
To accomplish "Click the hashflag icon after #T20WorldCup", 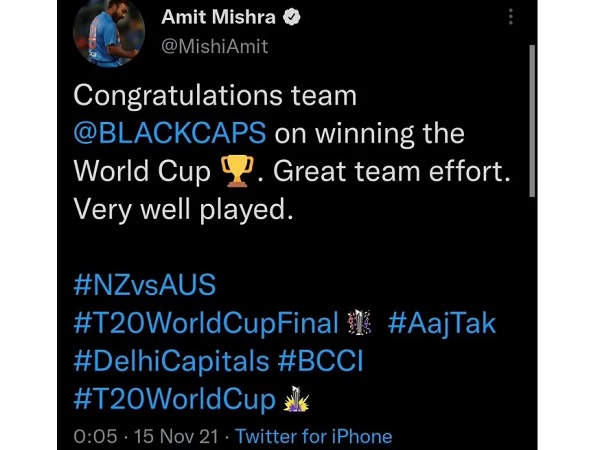I will tap(296, 399).
